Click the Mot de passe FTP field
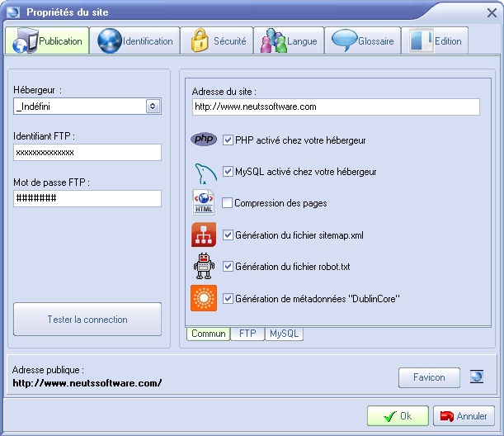 point(87,198)
